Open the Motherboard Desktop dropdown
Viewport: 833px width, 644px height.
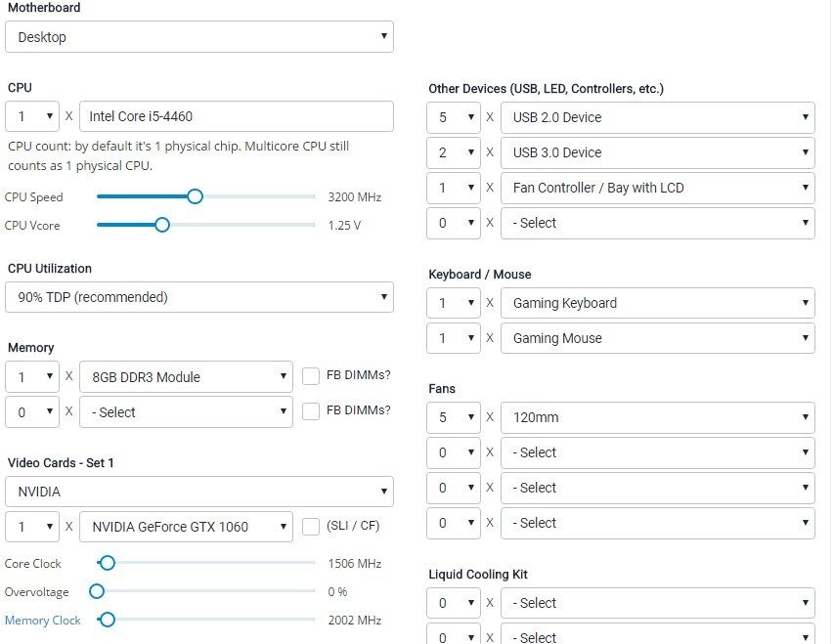199,36
